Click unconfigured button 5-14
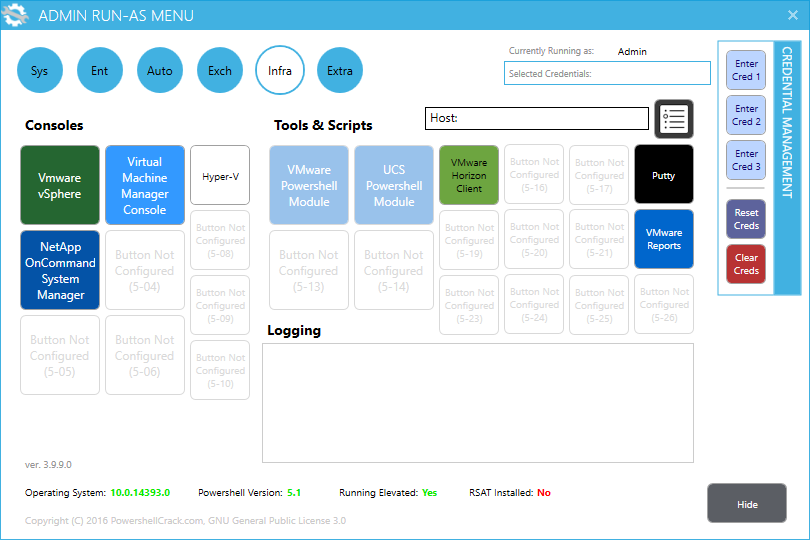This screenshot has width=810, height=540. coord(394,270)
